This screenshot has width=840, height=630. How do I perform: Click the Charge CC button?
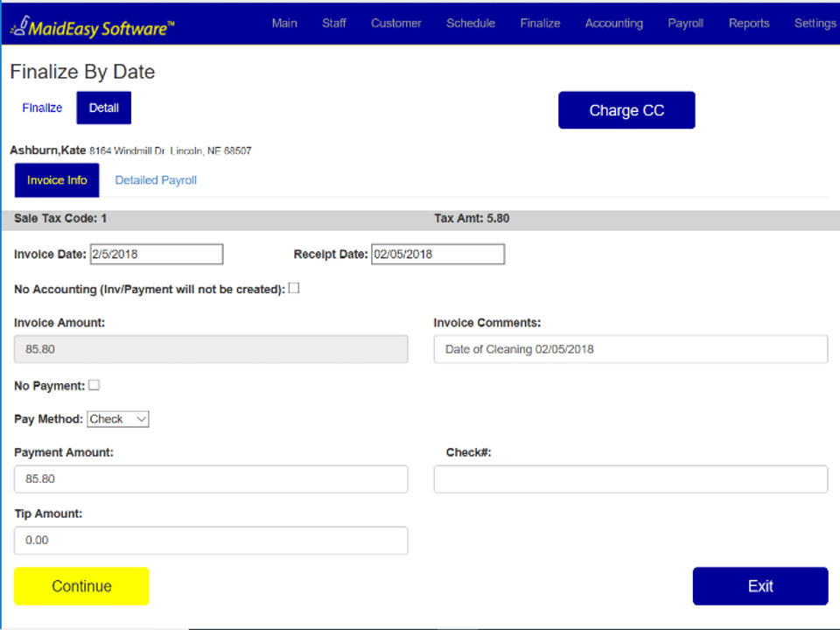coord(626,110)
